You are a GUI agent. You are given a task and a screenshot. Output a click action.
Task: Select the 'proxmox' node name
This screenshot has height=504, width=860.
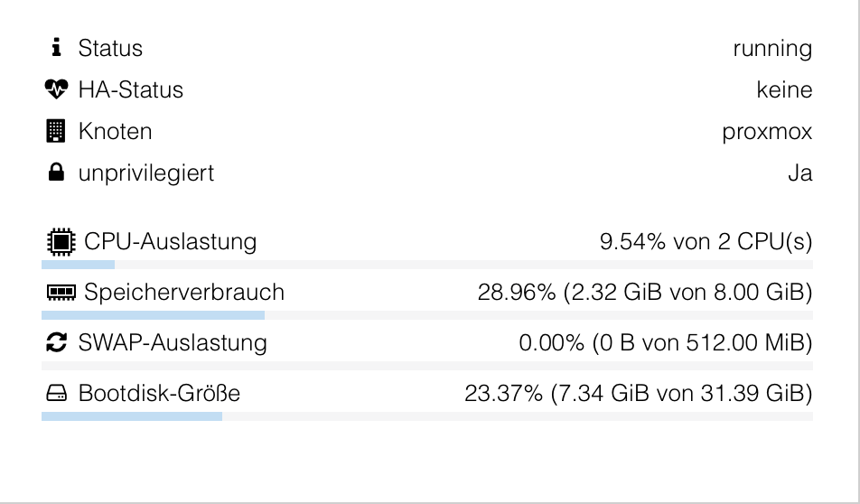tap(767, 132)
